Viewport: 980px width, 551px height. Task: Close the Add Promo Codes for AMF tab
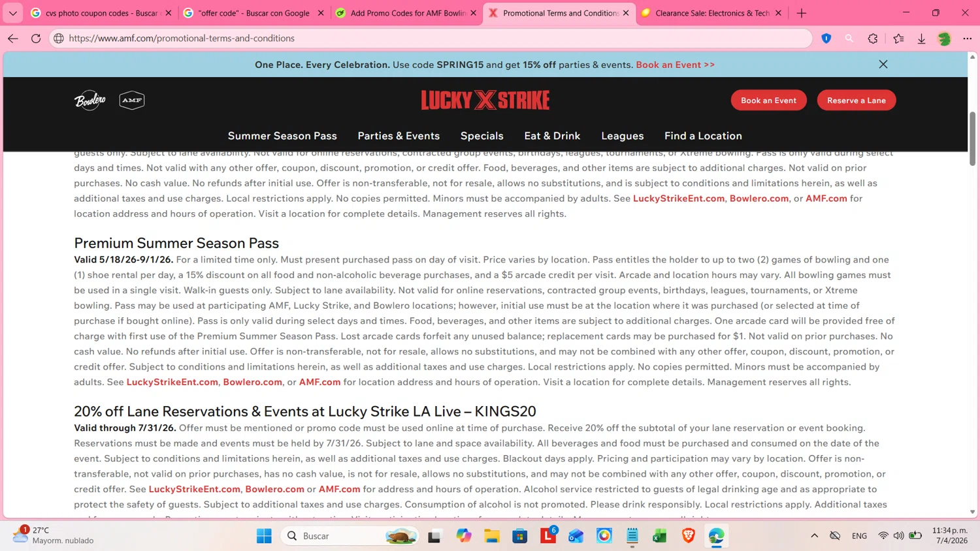click(x=474, y=13)
